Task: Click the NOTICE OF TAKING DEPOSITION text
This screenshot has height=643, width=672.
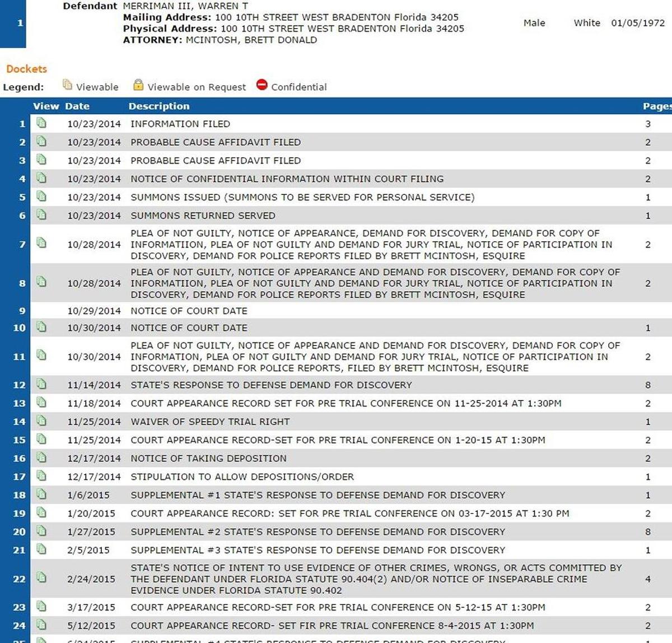Action: (x=208, y=458)
